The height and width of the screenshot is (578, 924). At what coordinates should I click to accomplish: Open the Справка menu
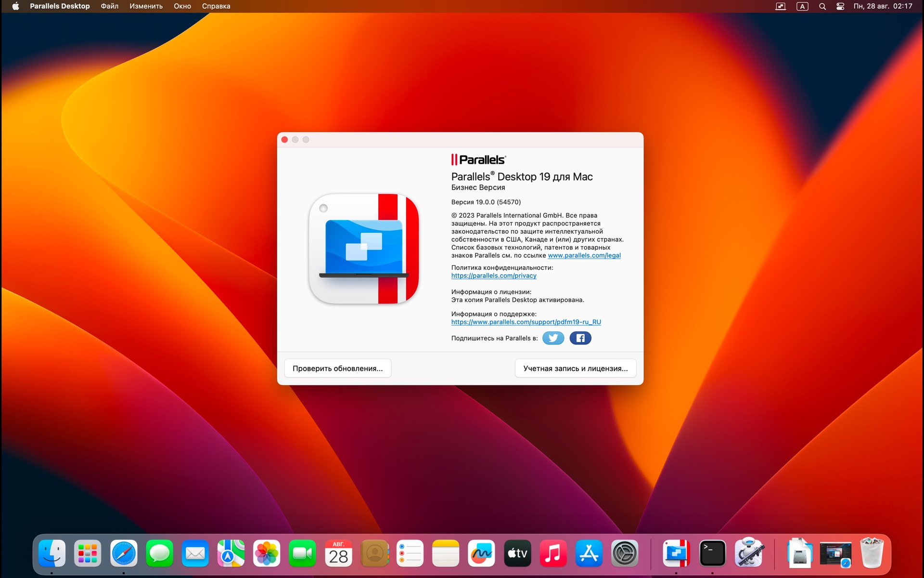click(216, 6)
